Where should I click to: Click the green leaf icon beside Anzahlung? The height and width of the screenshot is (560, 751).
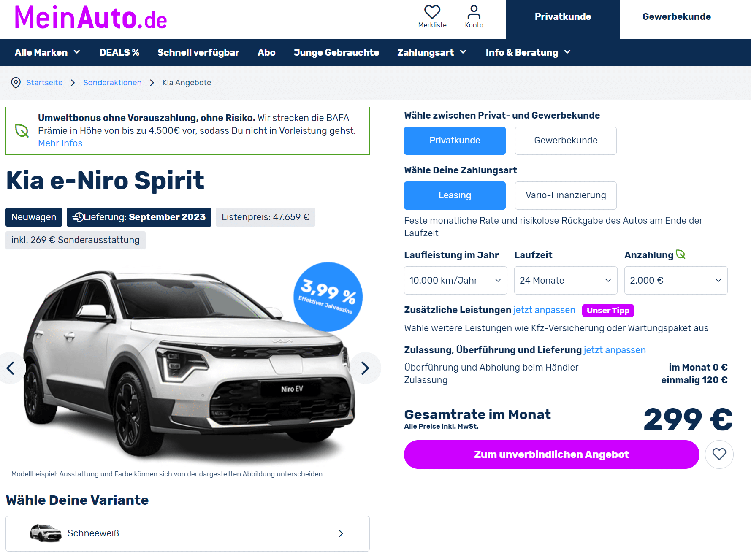coord(681,254)
